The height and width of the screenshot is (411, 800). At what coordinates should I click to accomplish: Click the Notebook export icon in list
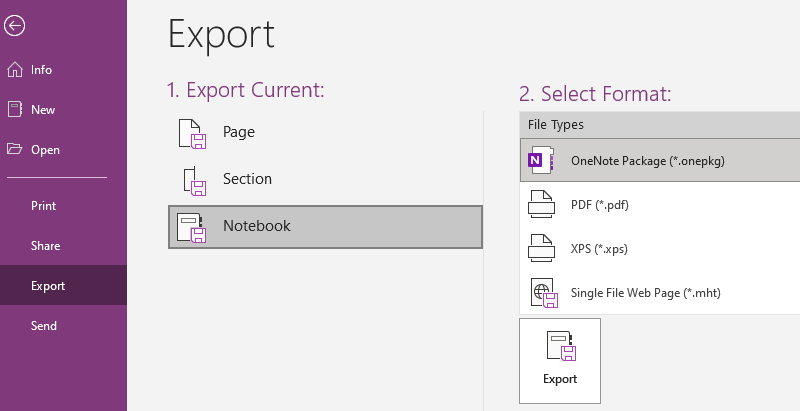tap(191, 227)
